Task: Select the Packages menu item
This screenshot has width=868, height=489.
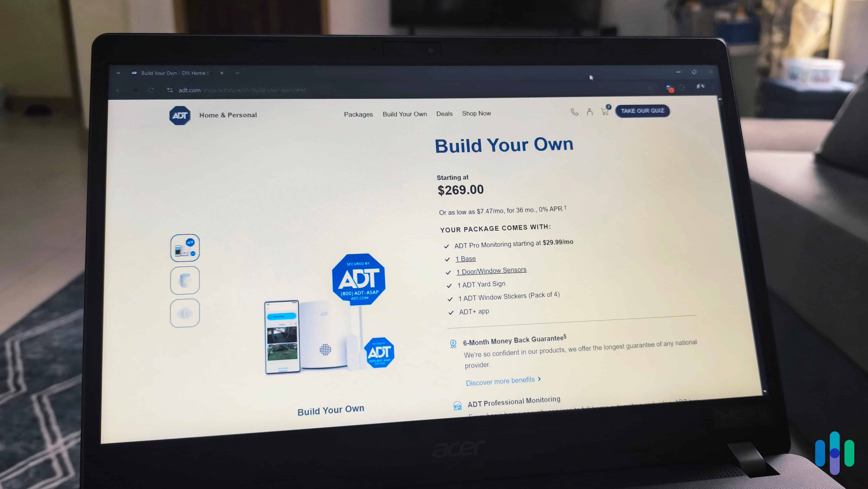Action: coord(358,114)
